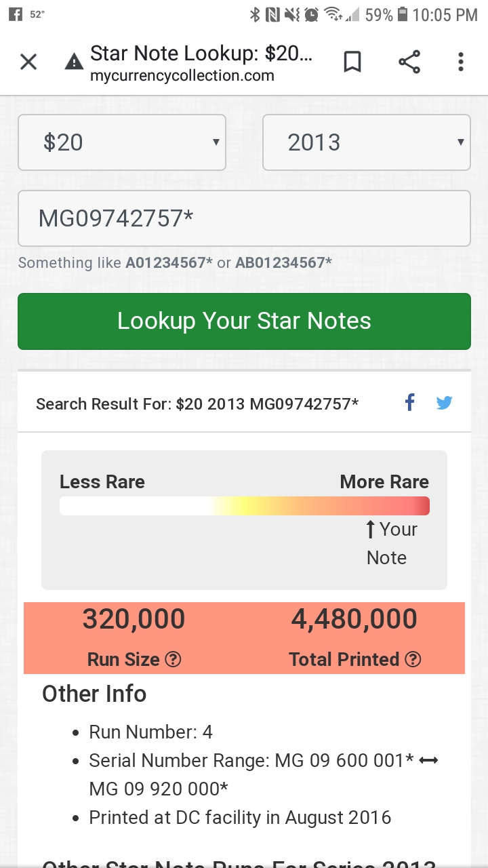The image size is (488, 868).
Task: Tap the site security warning triangle
Action: tap(73, 63)
